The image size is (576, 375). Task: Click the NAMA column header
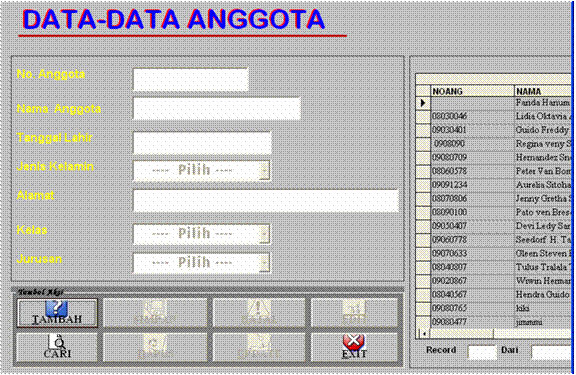pyautogui.click(x=543, y=91)
